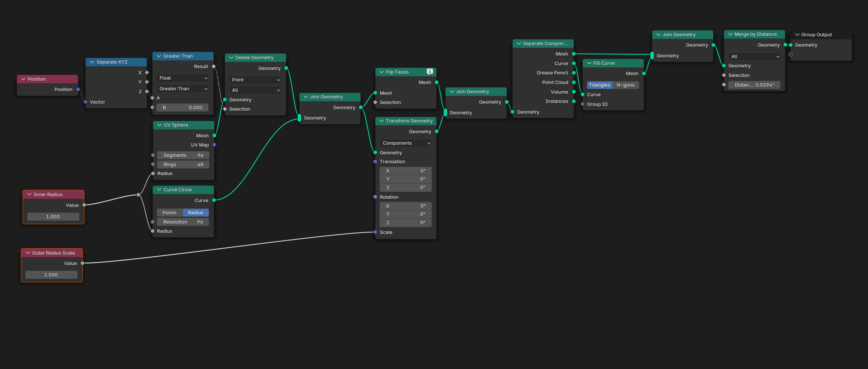Collapse the Greater Than node

pyautogui.click(x=159, y=56)
